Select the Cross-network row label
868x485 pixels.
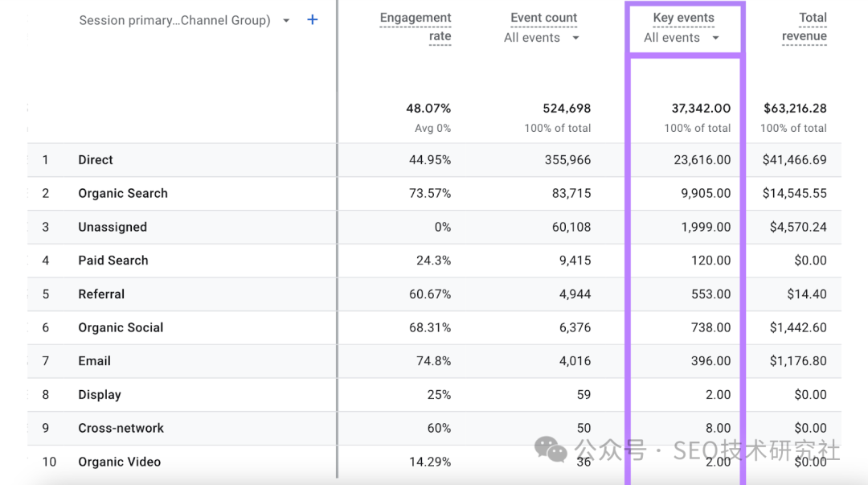click(x=121, y=429)
